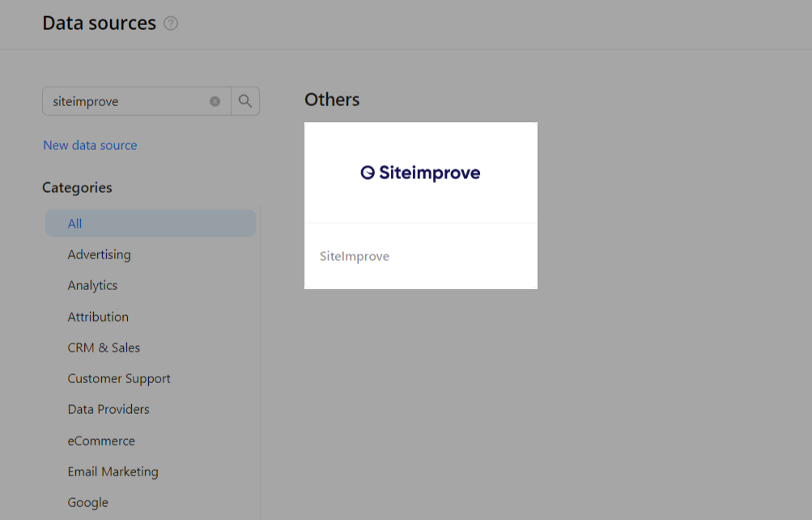This screenshot has height=520, width=812.
Task: Choose the Google category
Action: [87, 502]
